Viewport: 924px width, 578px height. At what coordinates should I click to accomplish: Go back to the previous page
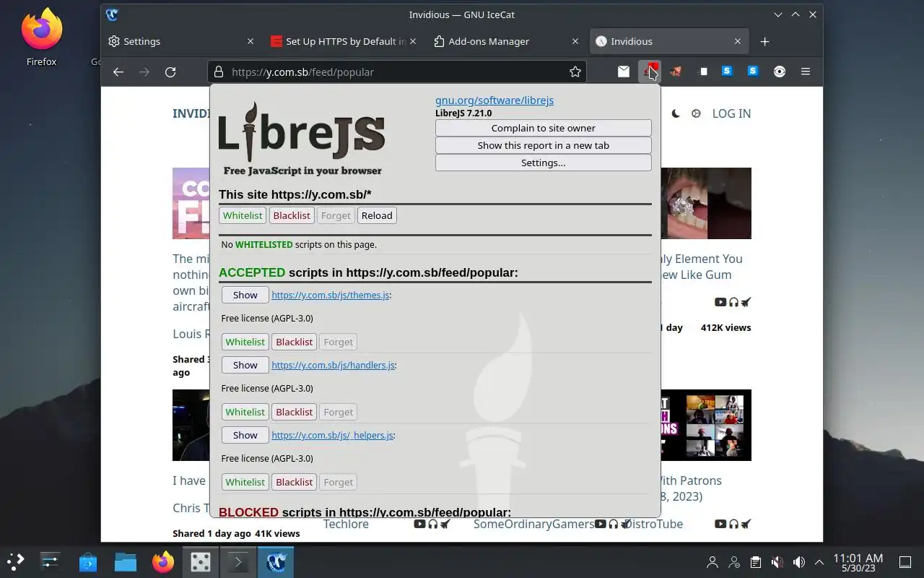(118, 72)
